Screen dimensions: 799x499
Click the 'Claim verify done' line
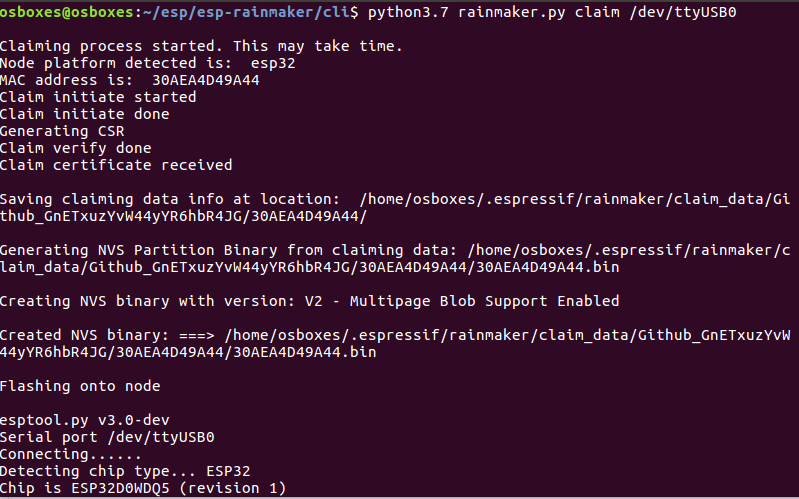click(x=76, y=148)
